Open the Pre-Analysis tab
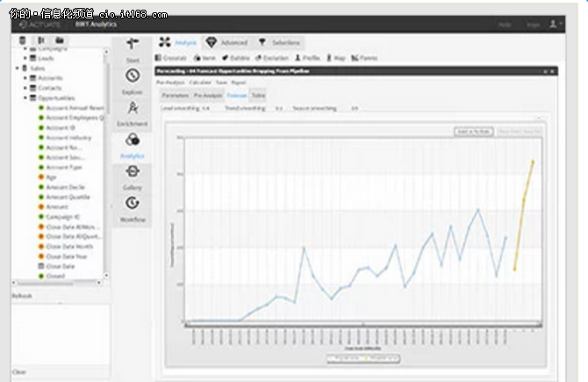588x382 pixels. [208, 96]
